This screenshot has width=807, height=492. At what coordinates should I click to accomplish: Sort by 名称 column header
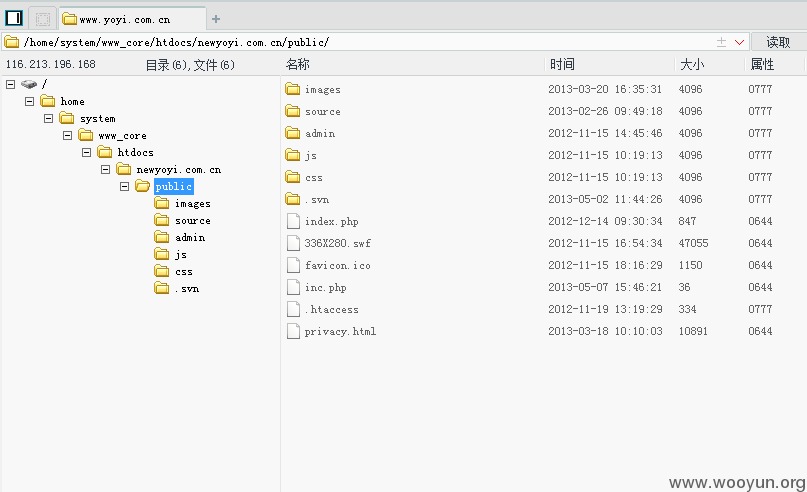tap(297, 64)
